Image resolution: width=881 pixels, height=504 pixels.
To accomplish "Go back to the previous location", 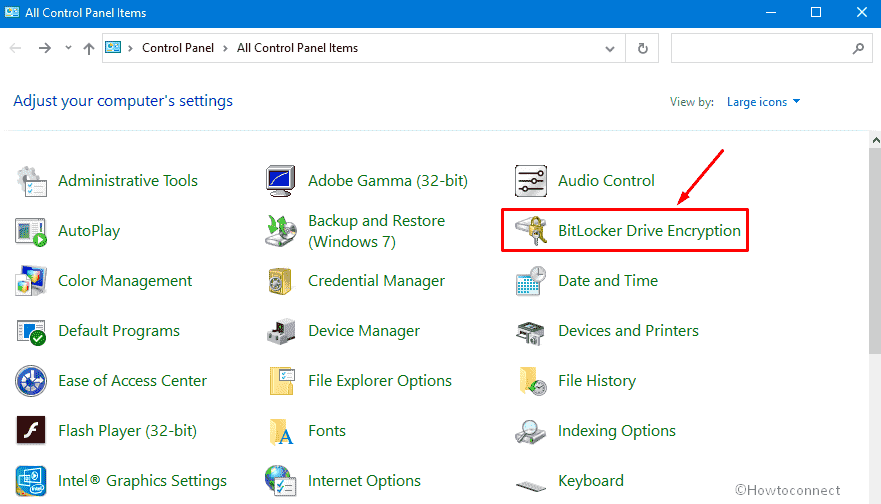I will [16, 48].
